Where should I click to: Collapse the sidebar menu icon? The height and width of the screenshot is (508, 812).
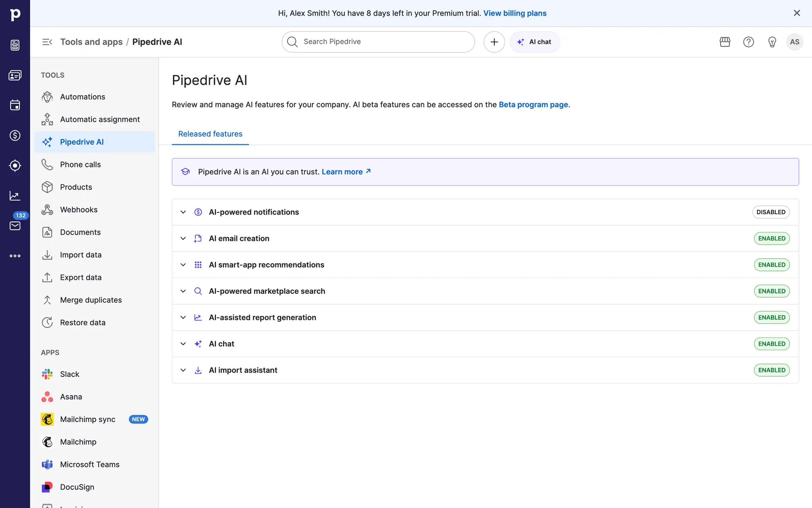tap(47, 42)
